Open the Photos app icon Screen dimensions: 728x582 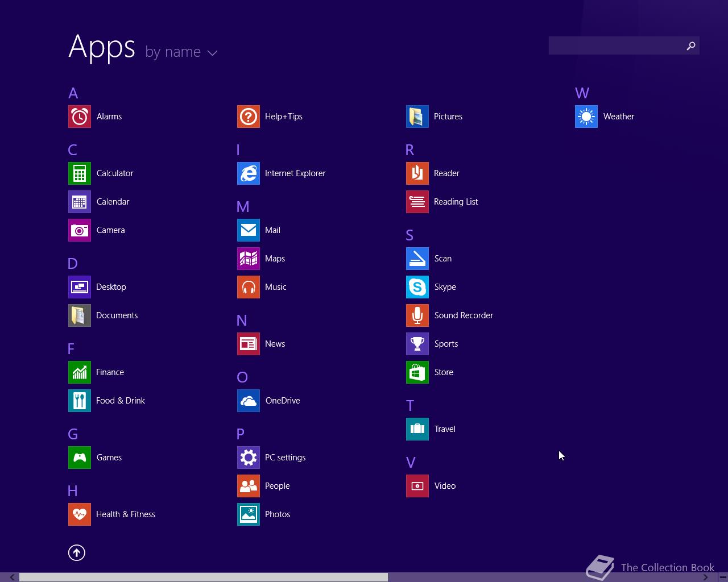pos(249,514)
